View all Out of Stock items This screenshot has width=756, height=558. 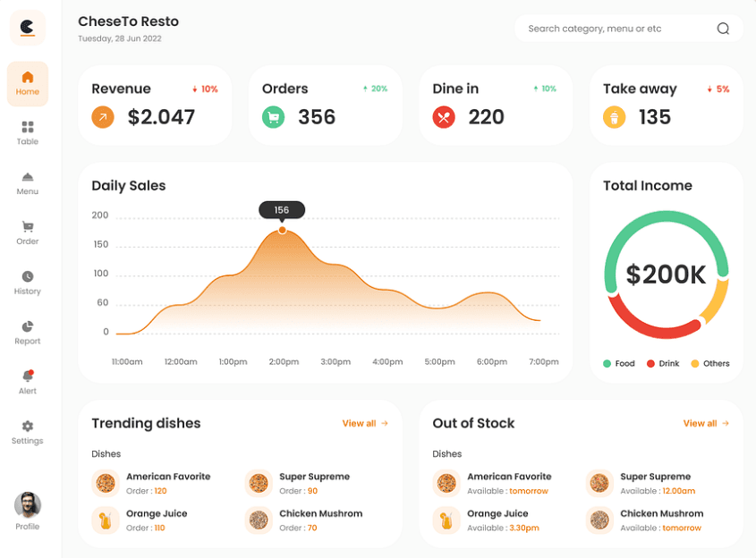tap(706, 423)
